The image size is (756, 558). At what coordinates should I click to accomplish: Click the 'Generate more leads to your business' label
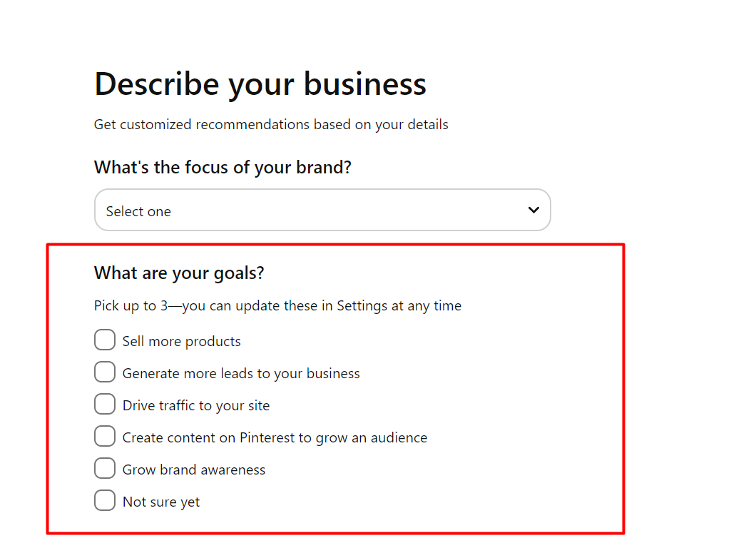(241, 373)
